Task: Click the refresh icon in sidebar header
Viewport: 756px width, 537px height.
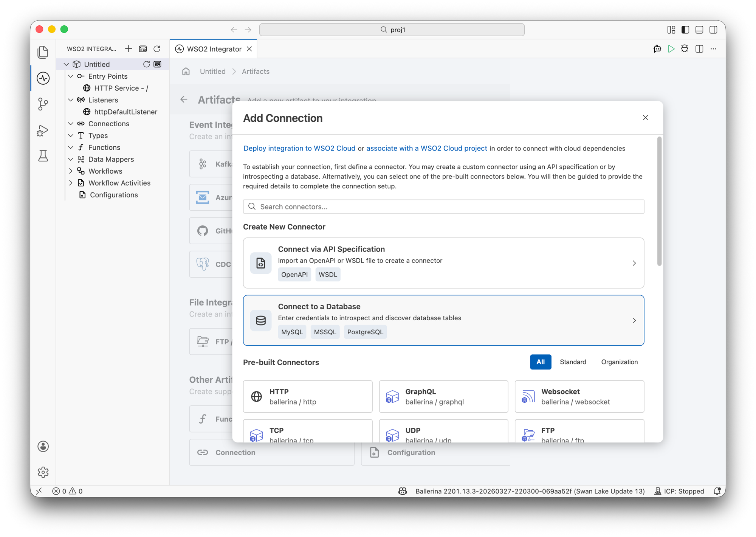Action: [157, 49]
